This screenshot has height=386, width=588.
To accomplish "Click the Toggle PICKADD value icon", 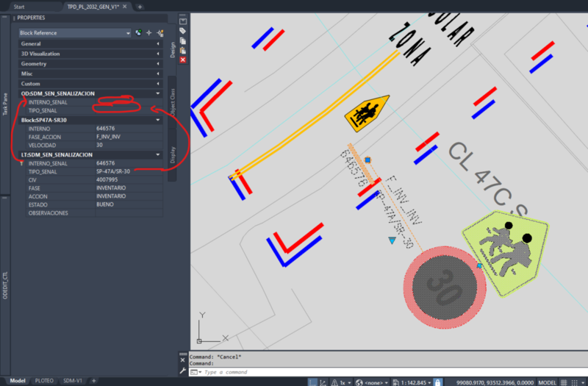I will 138,33.
